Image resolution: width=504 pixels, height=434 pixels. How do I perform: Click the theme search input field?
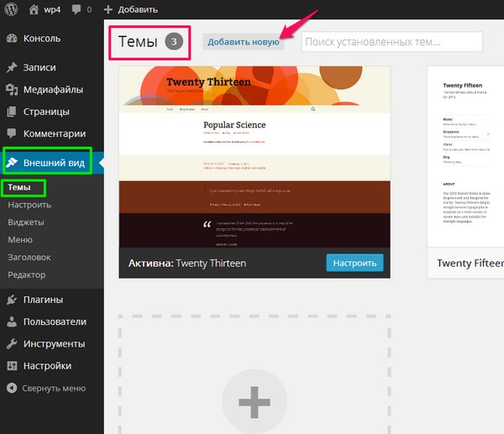[x=392, y=42]
